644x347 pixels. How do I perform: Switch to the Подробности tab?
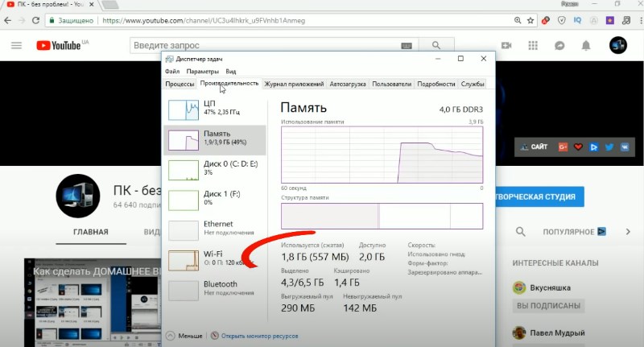click(436, 84)
